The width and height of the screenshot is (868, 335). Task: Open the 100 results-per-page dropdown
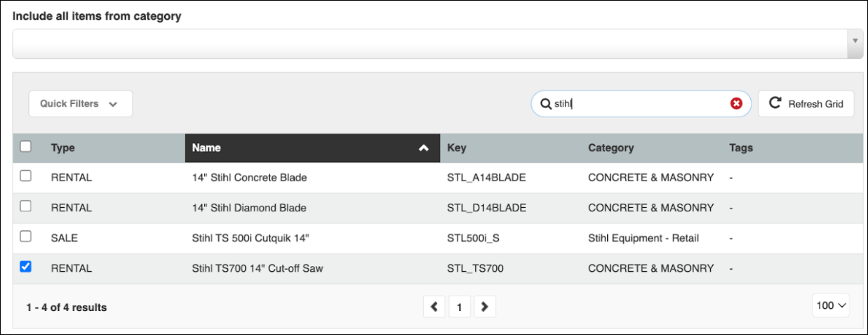point(832,306)
